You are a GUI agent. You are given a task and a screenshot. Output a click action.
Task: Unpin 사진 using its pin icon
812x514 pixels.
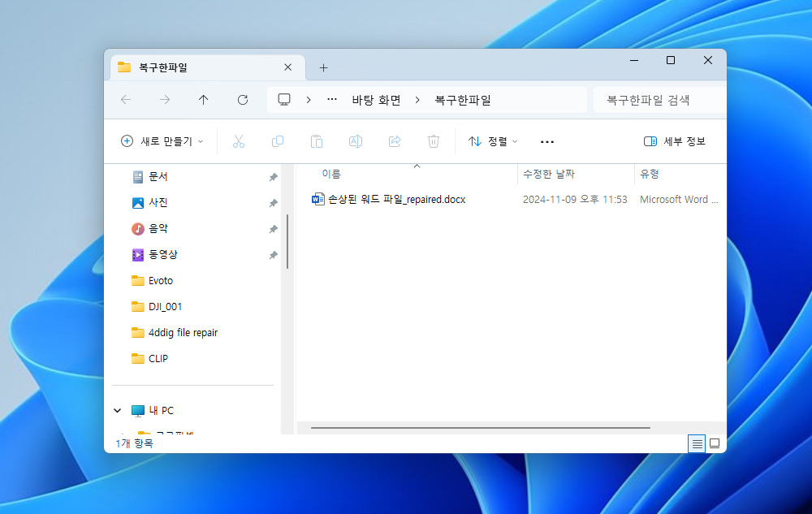point(273,203)
